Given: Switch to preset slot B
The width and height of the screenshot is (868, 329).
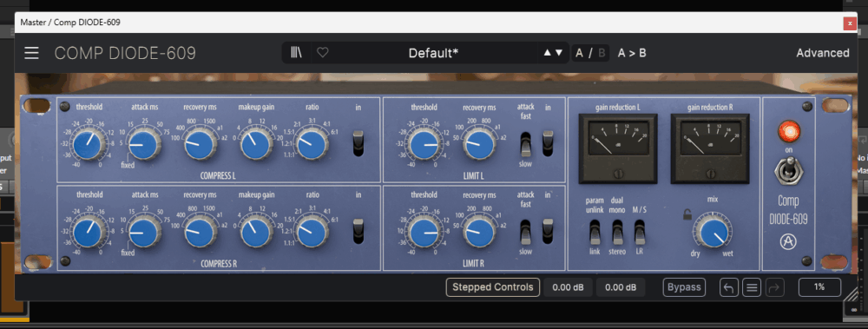Looking at the screenshot, I should pos(602,53).
